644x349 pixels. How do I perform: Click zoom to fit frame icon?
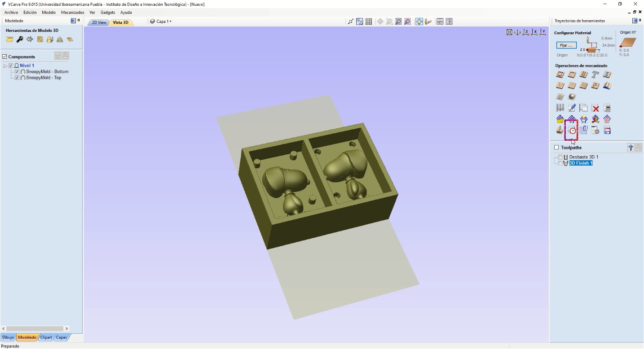[509, 32]
